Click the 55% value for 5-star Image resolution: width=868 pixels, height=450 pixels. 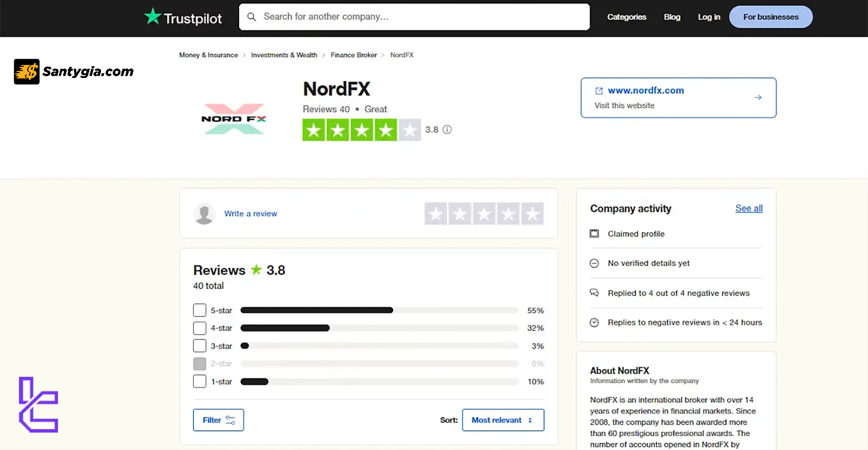click(536, 311)
